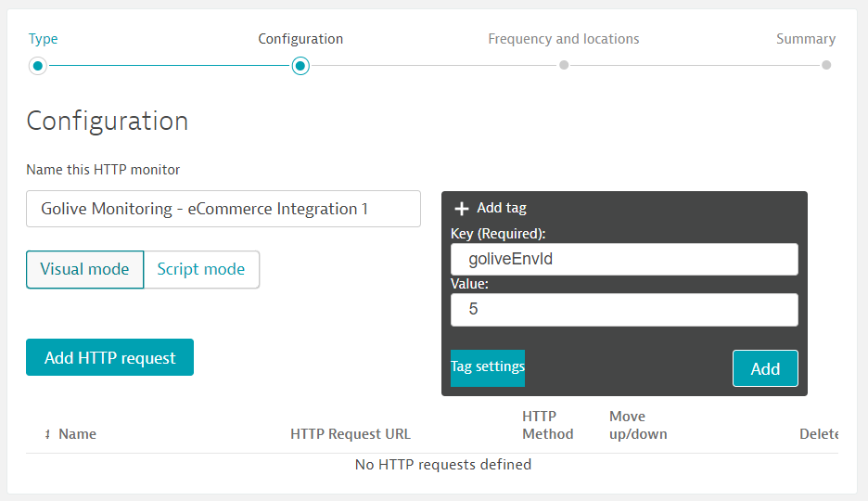Select the Summary step dot
Image resolution: width=868 pixels, height=501 pixels.
[826, 66]
